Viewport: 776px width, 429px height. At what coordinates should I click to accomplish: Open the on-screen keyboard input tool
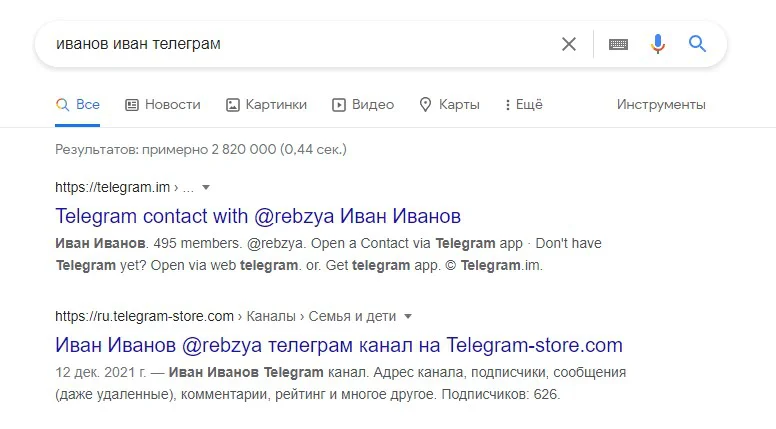point(618,44)
